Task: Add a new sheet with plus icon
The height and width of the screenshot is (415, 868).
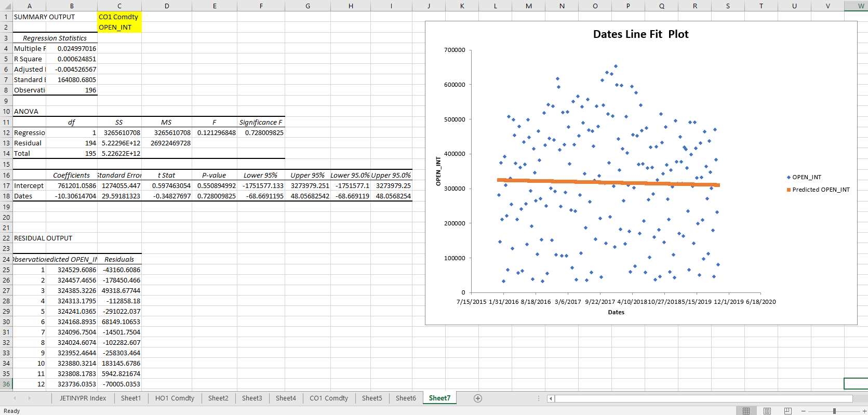Action: [x=478, y=398]
